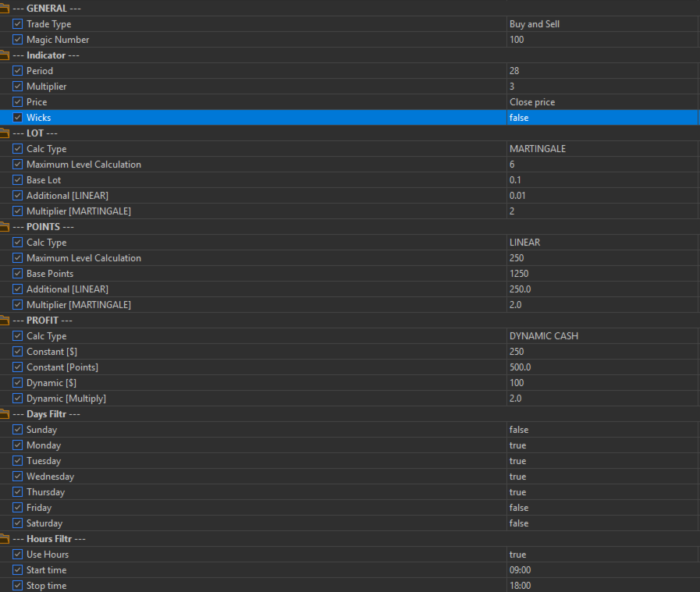Click the LOT section folder icon
The image size is (700, 592).
[x=4, y=133]
